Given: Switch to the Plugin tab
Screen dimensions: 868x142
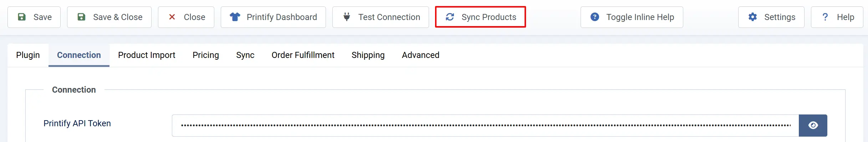Looking at the screenshot, I should pyautogui.click(x=28, y=55).
